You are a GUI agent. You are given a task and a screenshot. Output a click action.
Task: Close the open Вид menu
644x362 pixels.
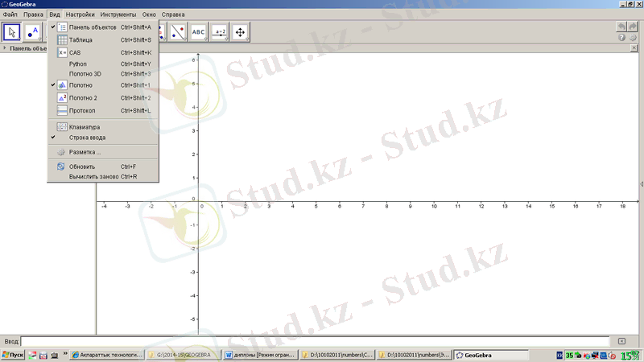click(x=55, y=14)
